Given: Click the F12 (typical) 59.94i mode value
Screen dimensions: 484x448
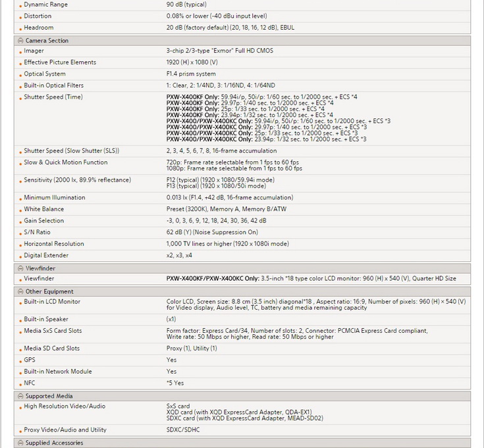Looking at the screenshot, I should point(221,180).
